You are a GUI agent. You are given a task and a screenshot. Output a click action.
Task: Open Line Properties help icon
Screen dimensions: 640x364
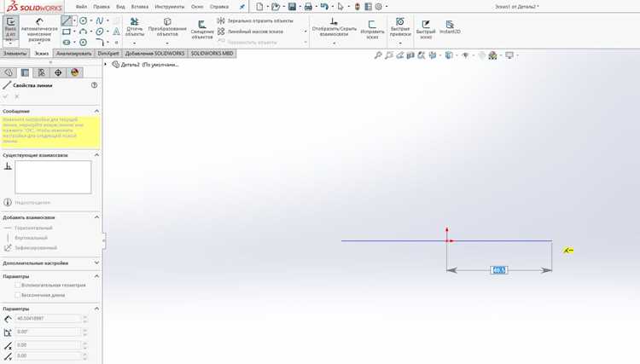[94, 85]
